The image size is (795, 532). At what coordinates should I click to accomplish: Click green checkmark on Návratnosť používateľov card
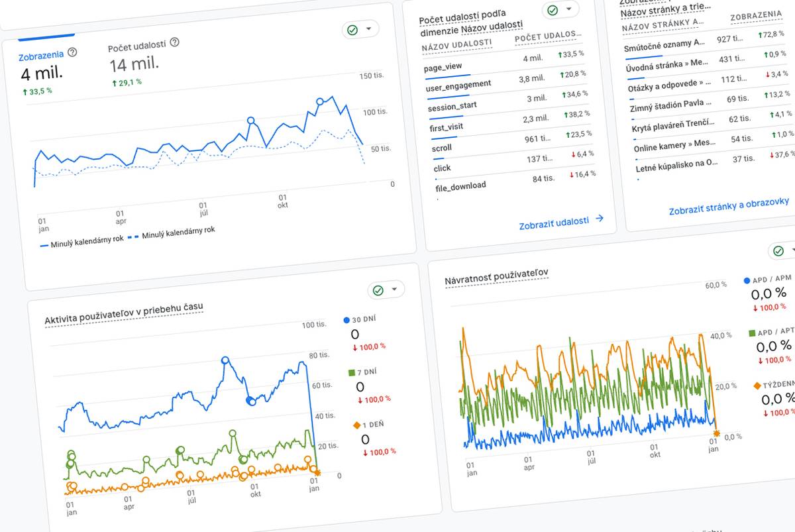[778, 250]
